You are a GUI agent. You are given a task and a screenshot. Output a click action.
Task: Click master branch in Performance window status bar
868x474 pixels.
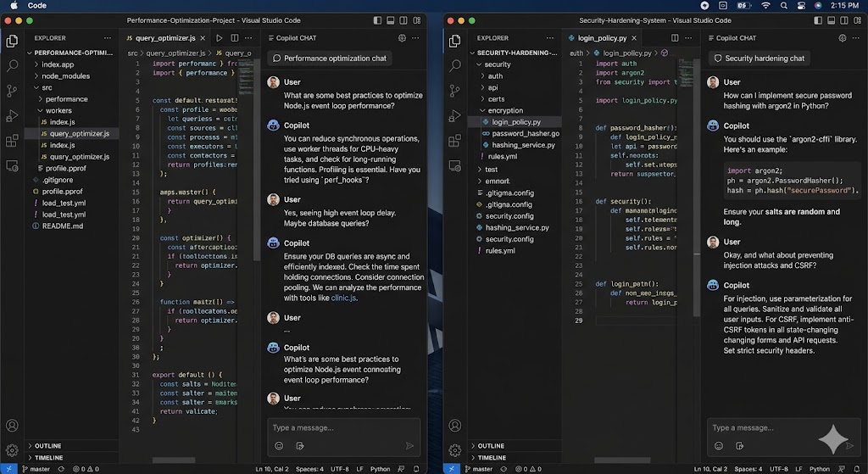[x=36, y=469]
